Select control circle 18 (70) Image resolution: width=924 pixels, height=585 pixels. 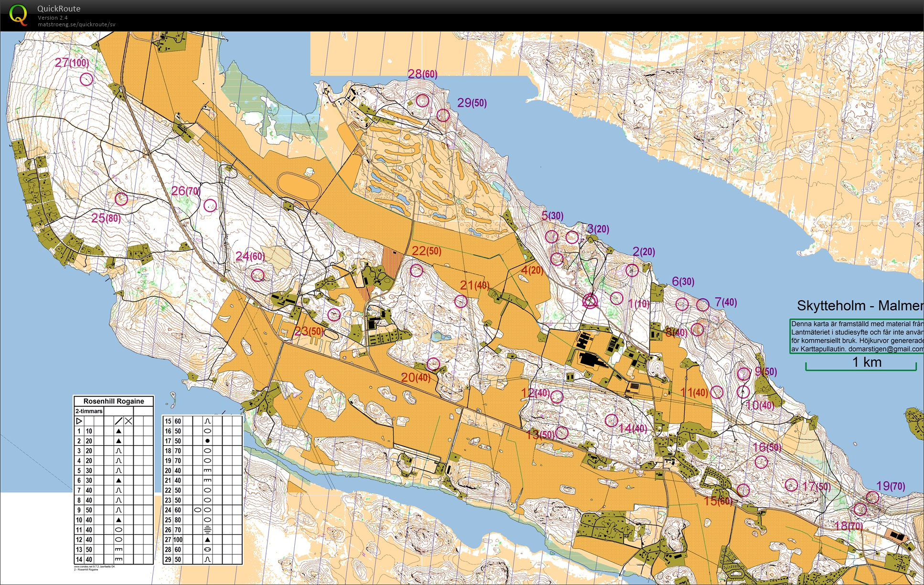[860, 509]
